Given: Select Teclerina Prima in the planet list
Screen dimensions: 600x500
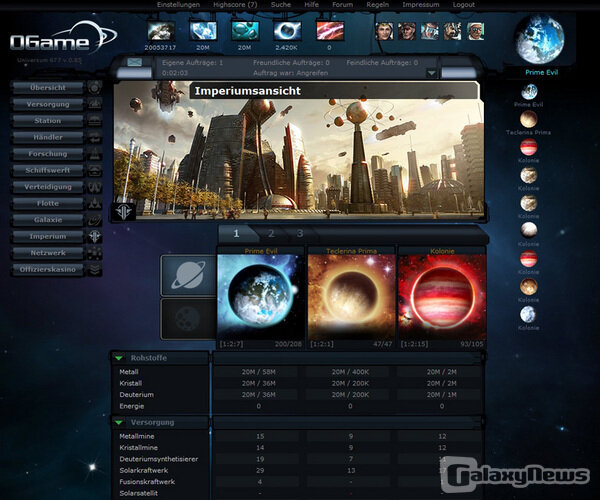Looking at the screenshot, I should tap(528, 119).
